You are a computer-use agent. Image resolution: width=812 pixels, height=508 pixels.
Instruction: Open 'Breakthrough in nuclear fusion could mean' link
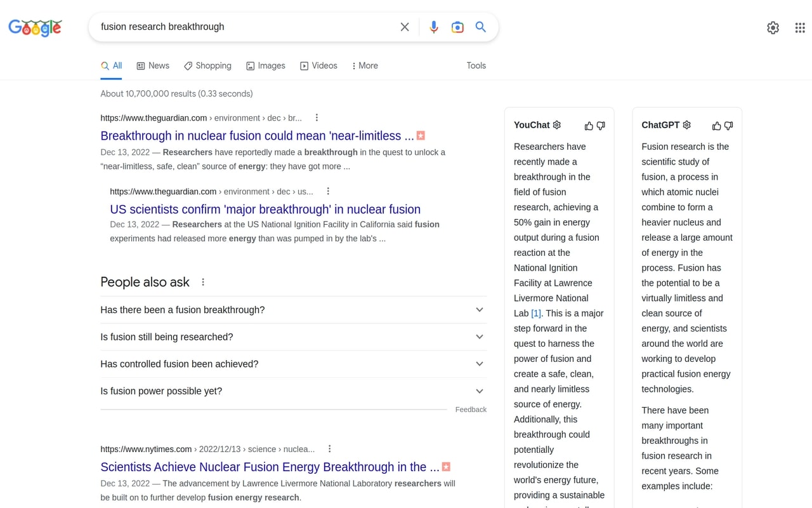pos(257,135)
